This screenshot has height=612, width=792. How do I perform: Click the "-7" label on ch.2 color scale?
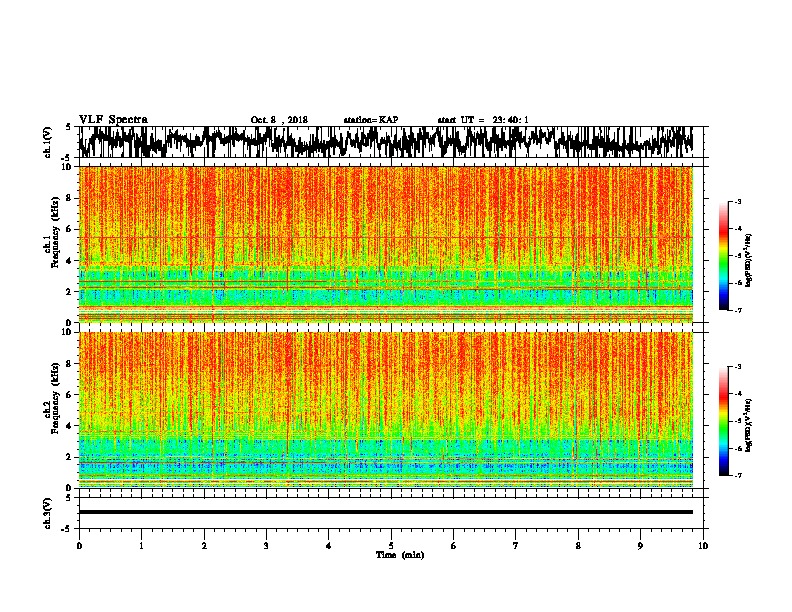(737, 475)
